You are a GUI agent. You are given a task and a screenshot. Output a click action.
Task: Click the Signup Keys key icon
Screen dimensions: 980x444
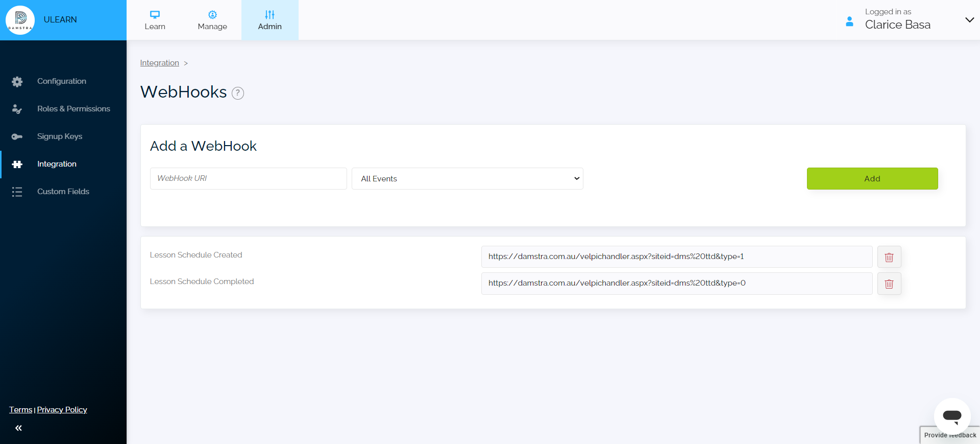pos(17,136)
